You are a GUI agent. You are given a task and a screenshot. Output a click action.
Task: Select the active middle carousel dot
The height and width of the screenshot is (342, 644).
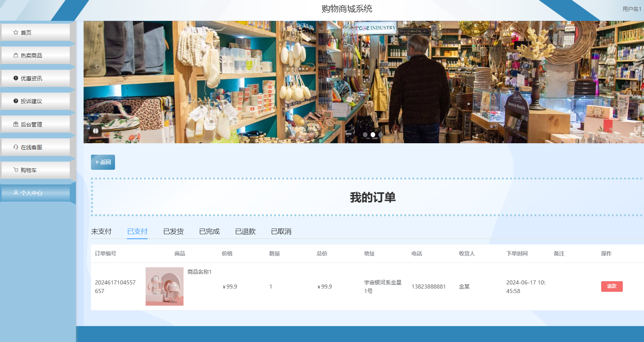pyautogui.click(x=373, y=135)
